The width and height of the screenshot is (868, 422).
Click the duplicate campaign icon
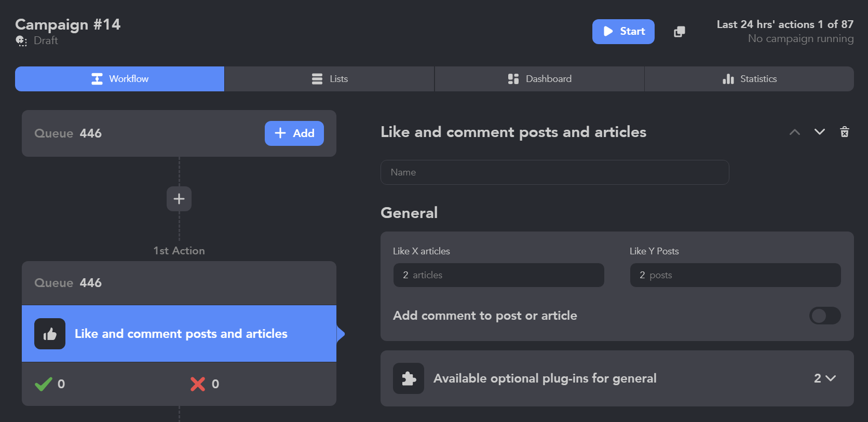pyautogui.click(x=680, y=32)
